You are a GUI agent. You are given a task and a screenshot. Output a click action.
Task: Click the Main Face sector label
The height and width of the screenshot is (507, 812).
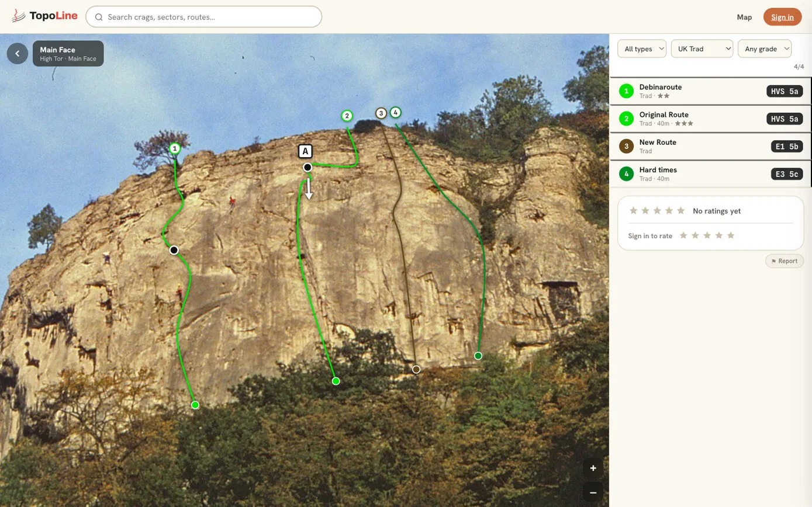pyautogui.click(x=68, y=54)
